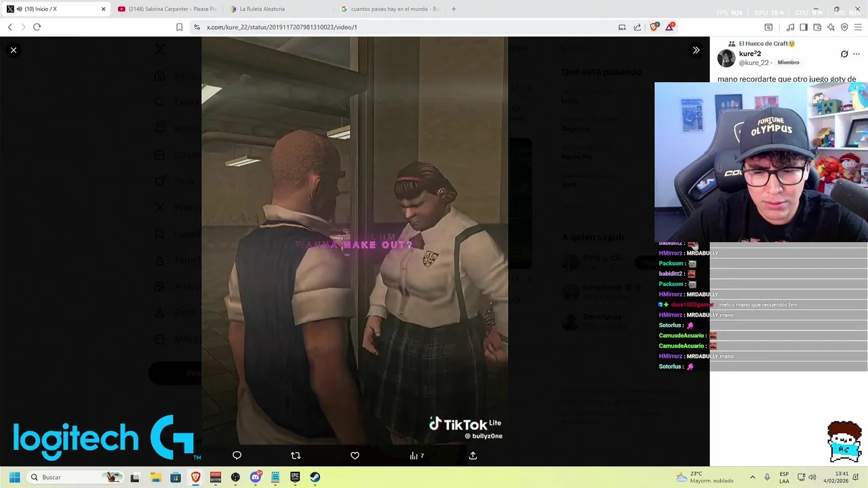This screenshot has width=868, height=488.
Task: View tweet analytics showing 7 views
Action: (x=416, y=455)
